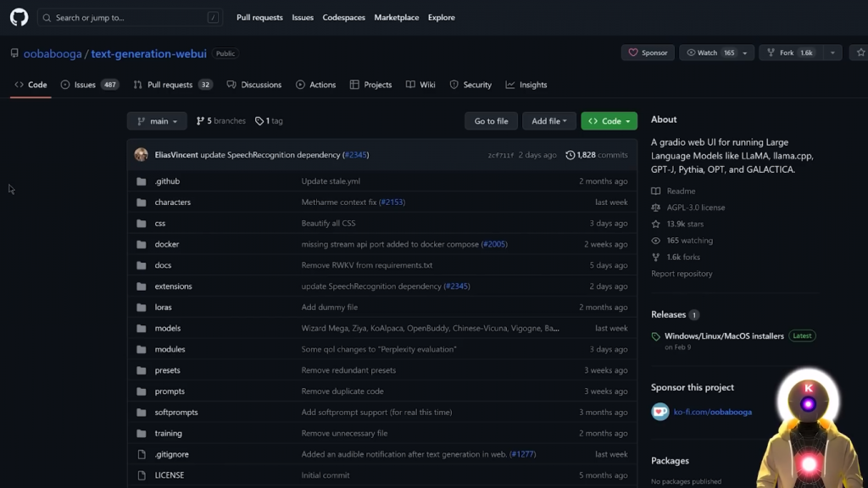Open the Security tab

[470, 85]
